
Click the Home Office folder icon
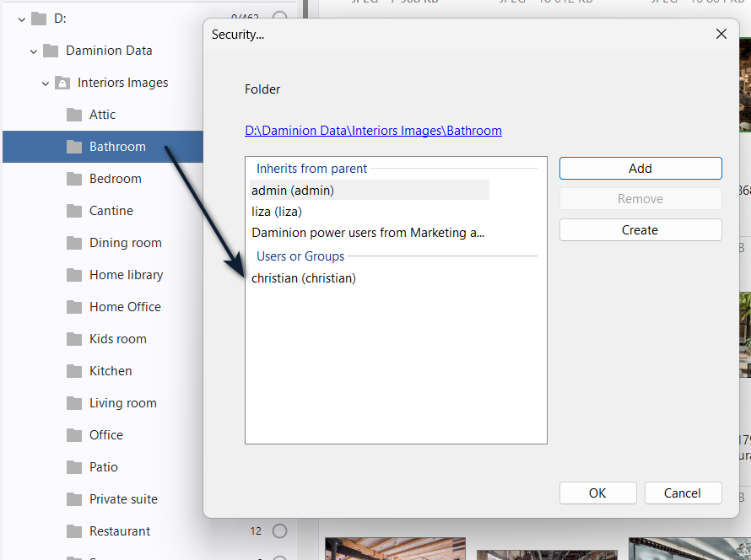point(74,307)
